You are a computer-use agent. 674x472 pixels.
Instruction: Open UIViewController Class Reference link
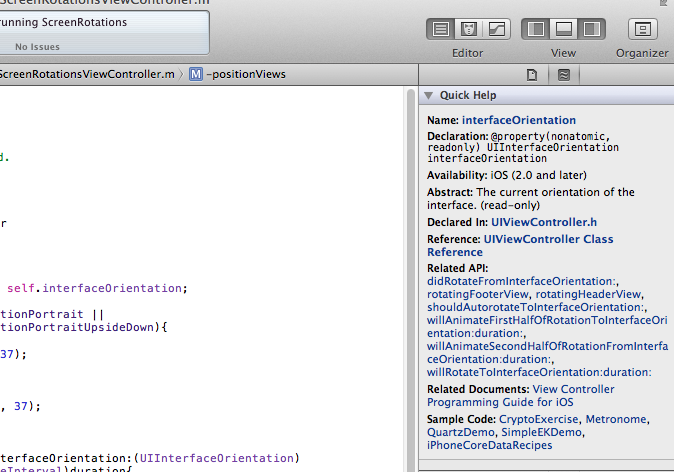coord(520,245)
